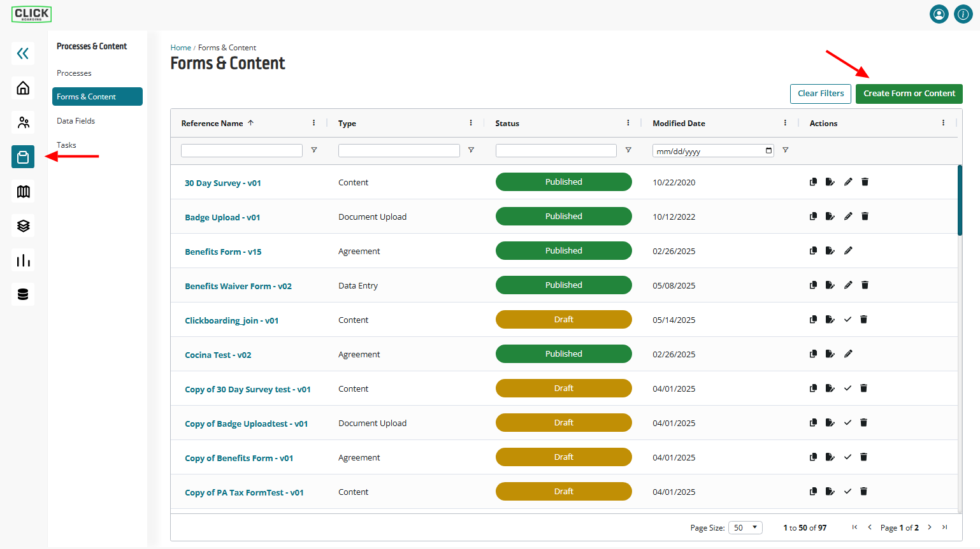Image resolution: width=980 pixels, height=549 pixels.
Task: Open Reference Name filter operator funnel
Action: 314,150
